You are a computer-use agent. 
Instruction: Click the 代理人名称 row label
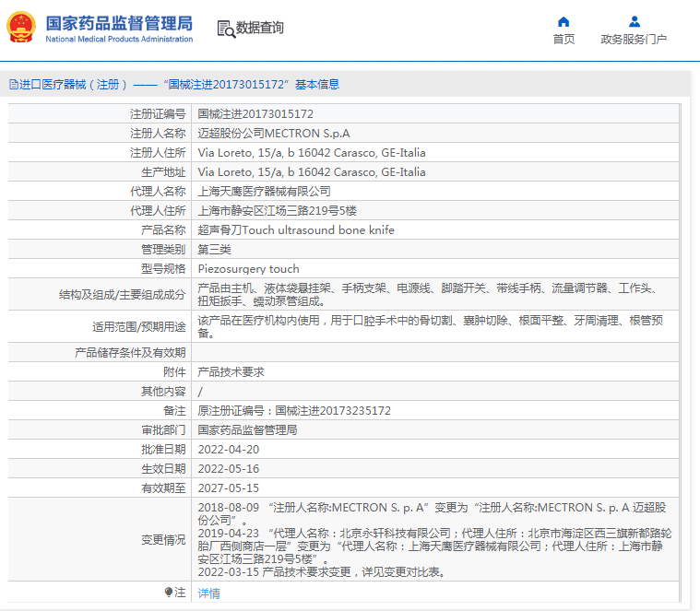coord(158,192)
